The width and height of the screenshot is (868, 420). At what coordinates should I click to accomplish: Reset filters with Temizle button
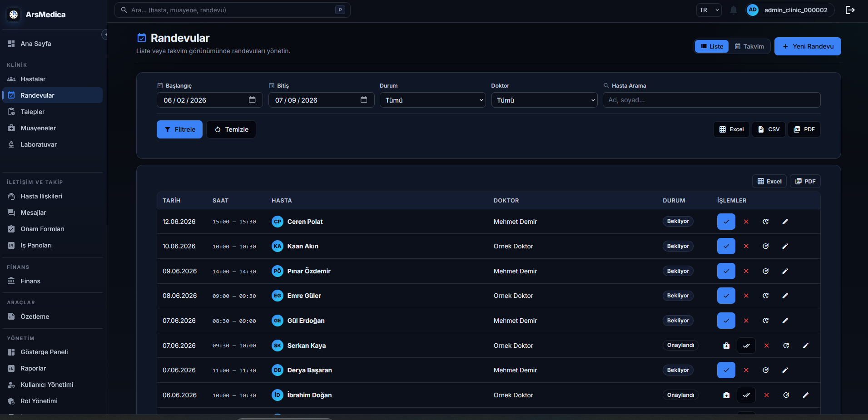click(x=231, y=129)
